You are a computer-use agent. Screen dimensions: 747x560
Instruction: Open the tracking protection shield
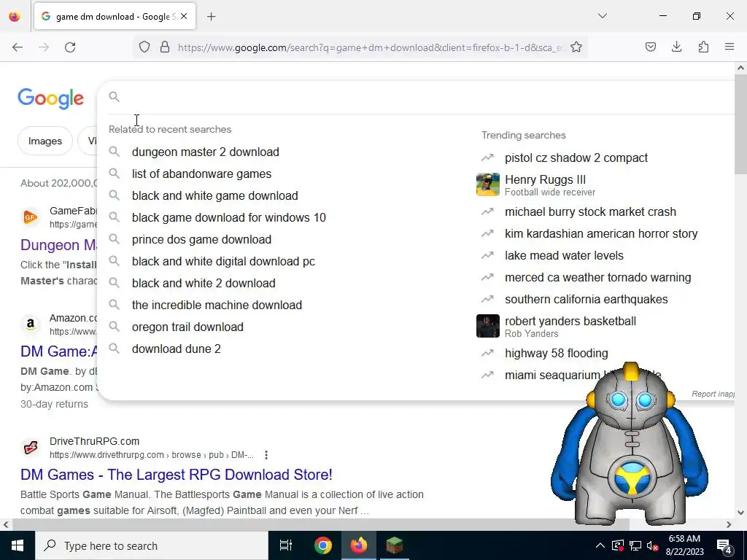(x=144, y=47)
